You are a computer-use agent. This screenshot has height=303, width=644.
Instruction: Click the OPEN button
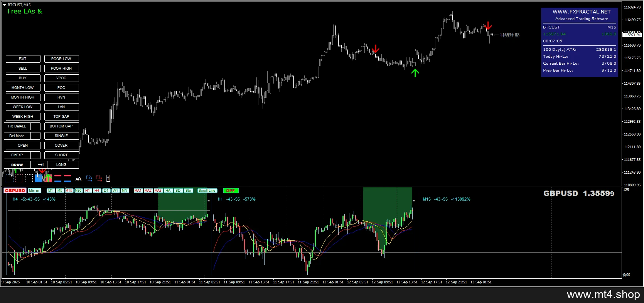pos(23,146)
